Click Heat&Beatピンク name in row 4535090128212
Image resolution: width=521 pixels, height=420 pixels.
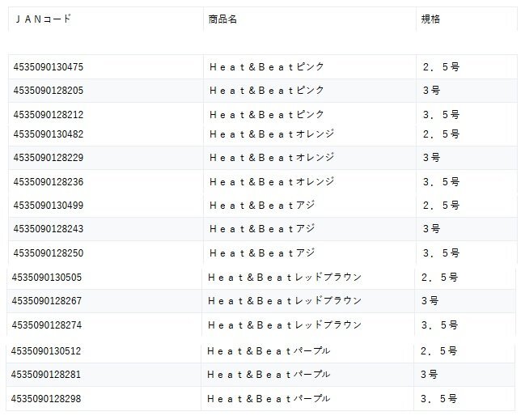[267, 115]
